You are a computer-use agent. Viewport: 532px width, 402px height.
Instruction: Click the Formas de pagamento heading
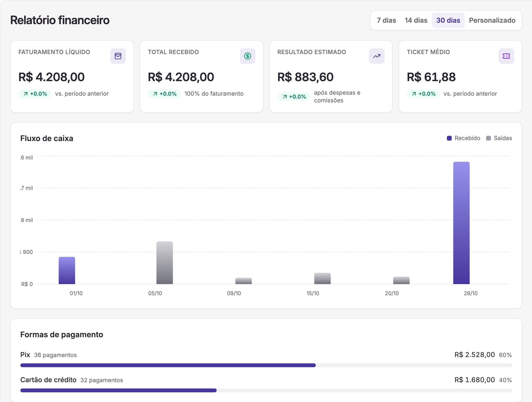coord(62,335)
